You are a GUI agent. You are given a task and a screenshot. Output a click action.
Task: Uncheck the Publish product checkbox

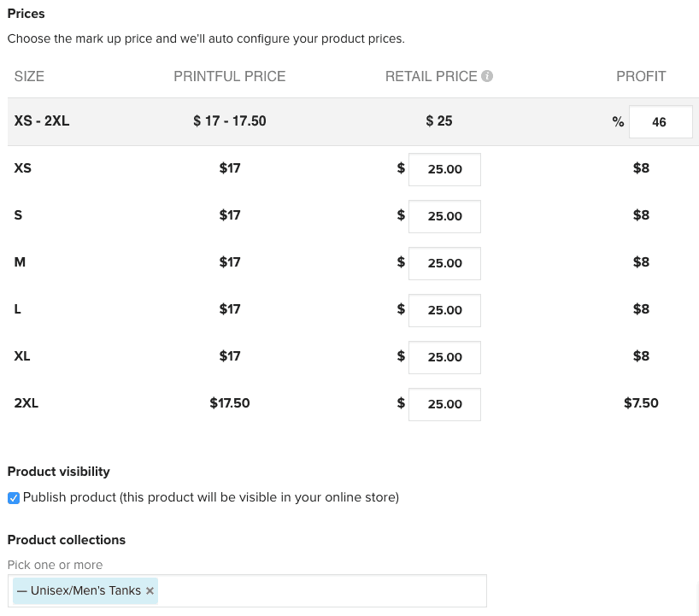click(x=14, y=498)
